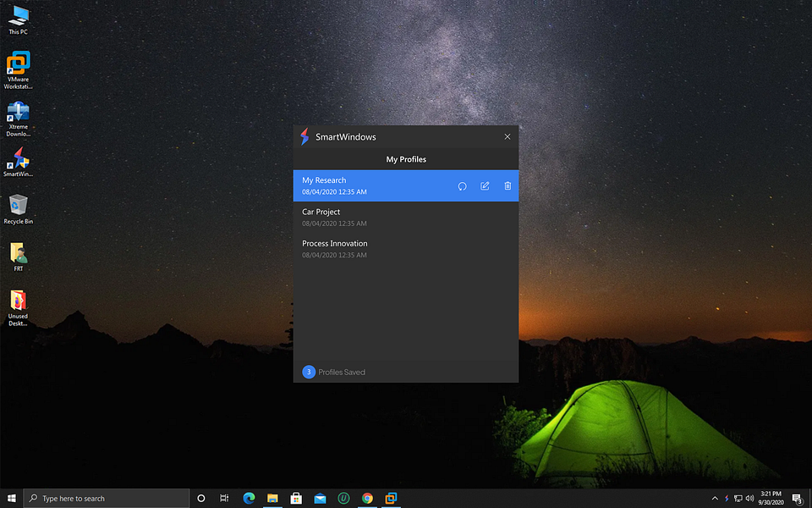
Task: Open the Recycle Bin on the desktop
Action: (18, 207)
